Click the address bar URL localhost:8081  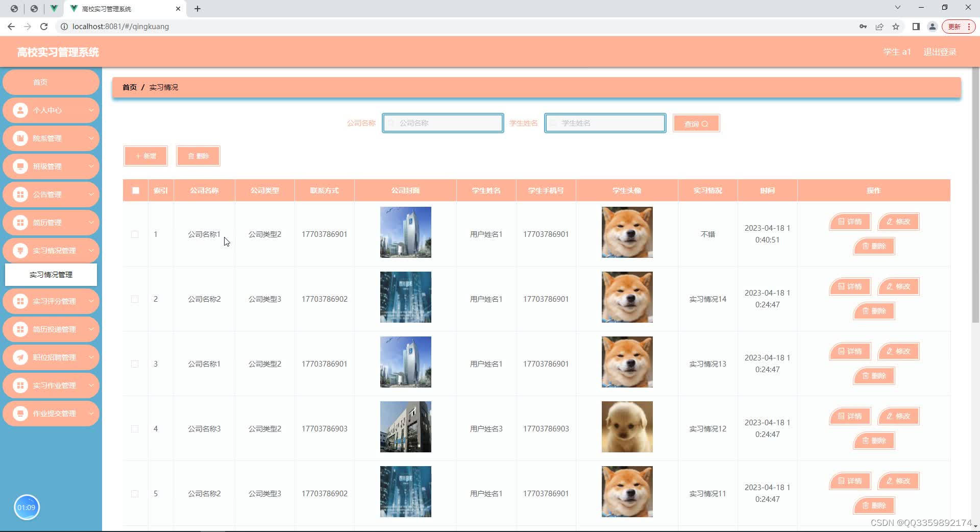click(x=120, y=27)
